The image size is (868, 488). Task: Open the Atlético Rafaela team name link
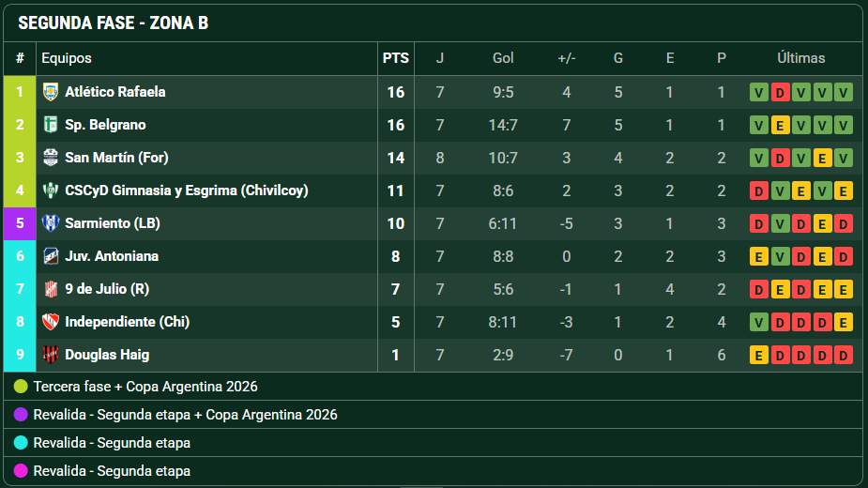point(115,92)
